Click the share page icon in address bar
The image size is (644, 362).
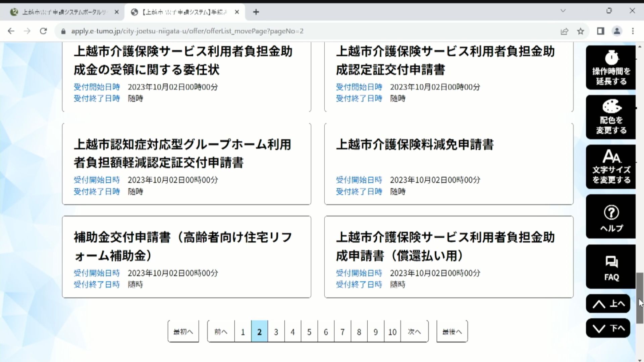(x=565, y=31)
